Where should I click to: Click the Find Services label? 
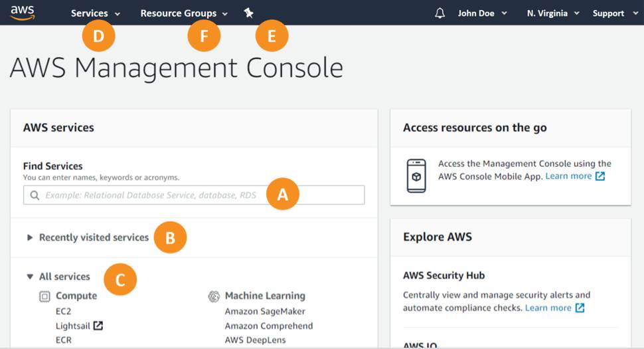coord(52,166)
